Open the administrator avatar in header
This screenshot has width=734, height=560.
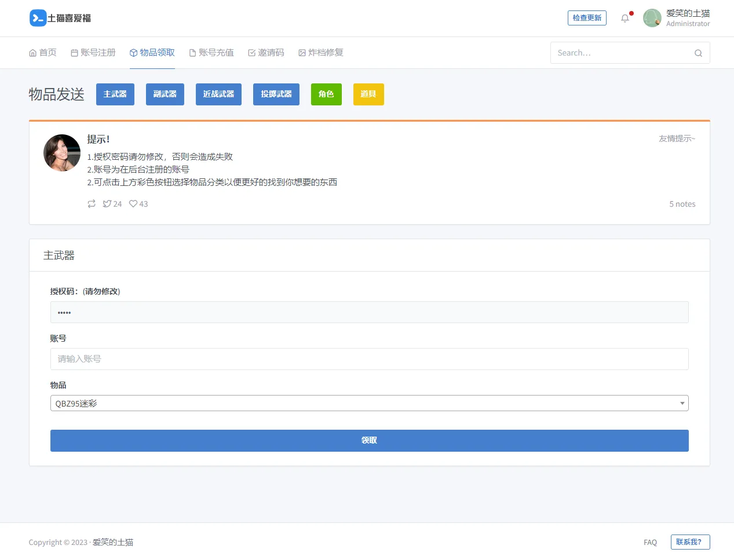pyautogui.click(x=652, y=18)
